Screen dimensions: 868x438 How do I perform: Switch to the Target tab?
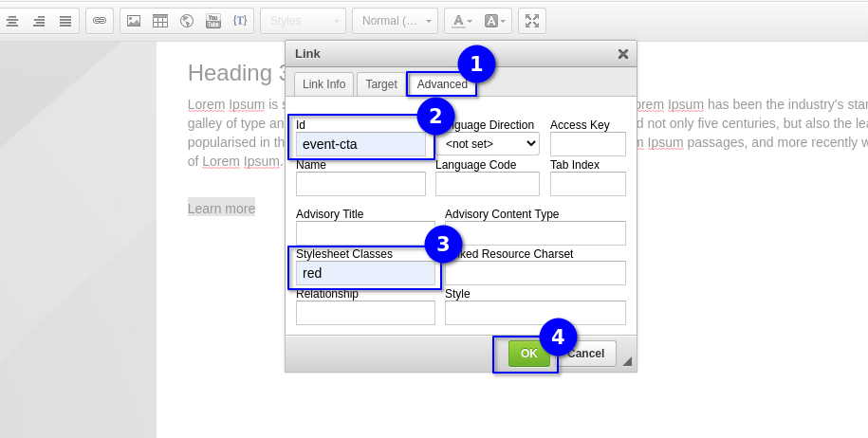[x=381, y=84]
